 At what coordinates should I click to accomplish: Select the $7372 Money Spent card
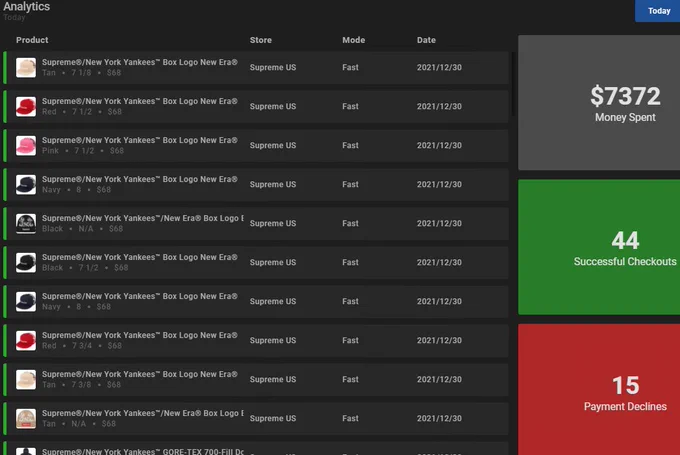point(599,103)
